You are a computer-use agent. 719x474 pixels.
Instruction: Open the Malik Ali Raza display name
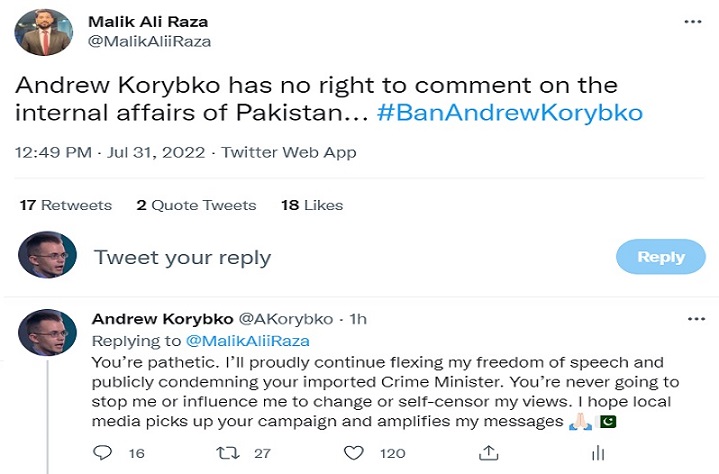(x=149, y=21)
